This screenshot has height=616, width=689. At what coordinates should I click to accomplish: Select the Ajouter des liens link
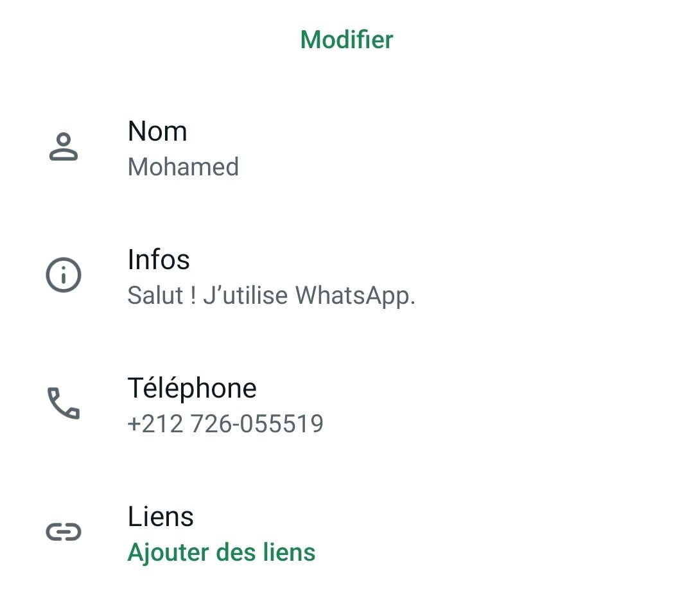coord(222,552)
